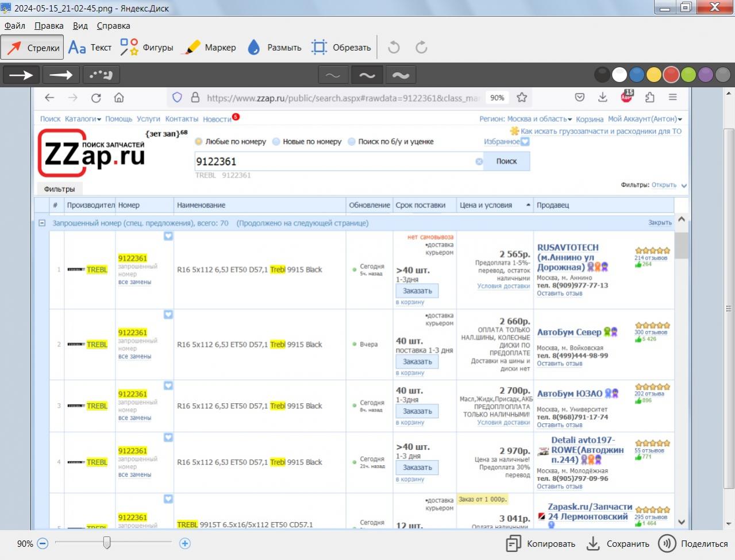Choose the dotted arrow style
The width and height of the screenshot is (735, 560).
101,75
